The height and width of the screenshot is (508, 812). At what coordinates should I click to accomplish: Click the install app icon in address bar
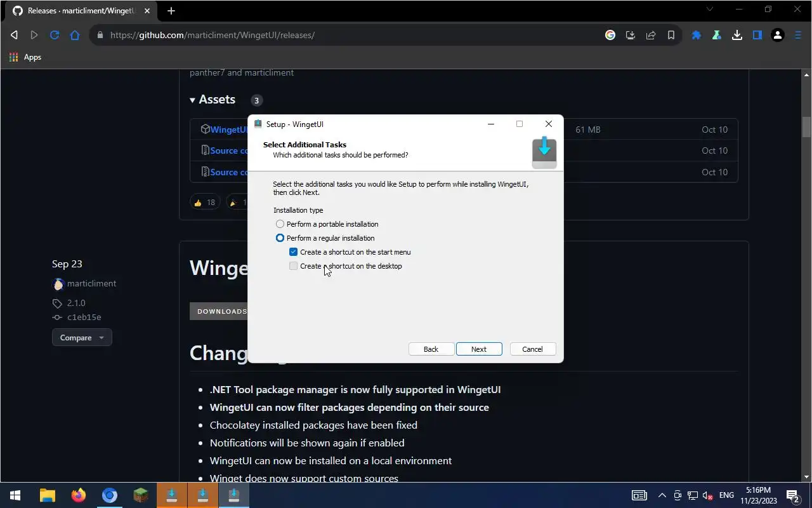(631, 35)
